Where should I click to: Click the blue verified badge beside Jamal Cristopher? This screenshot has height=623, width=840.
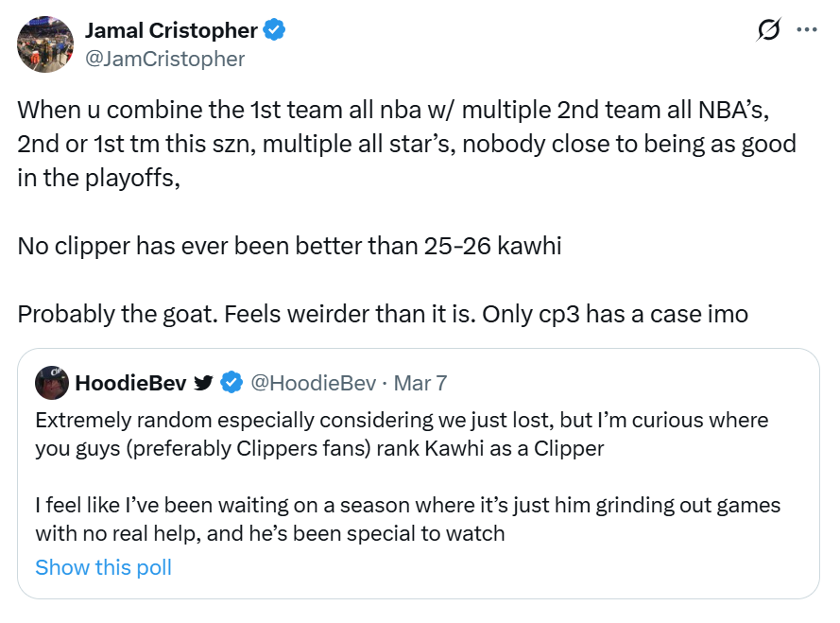(x=275, y=30)
